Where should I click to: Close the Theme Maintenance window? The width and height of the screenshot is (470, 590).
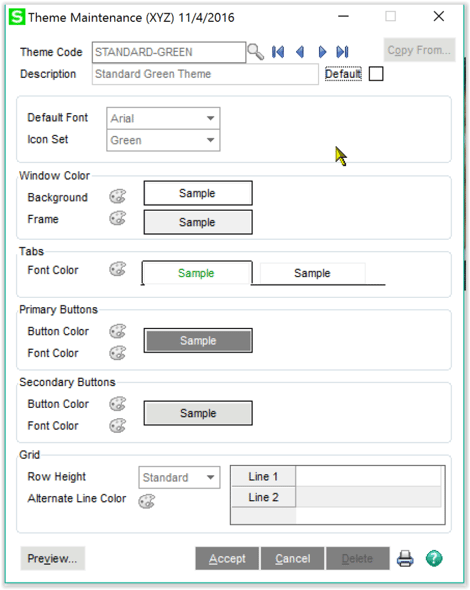(x=439, y=16)
